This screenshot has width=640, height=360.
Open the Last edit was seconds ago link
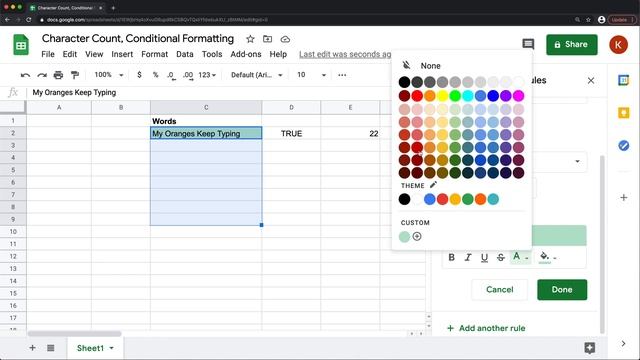[345, 54]
